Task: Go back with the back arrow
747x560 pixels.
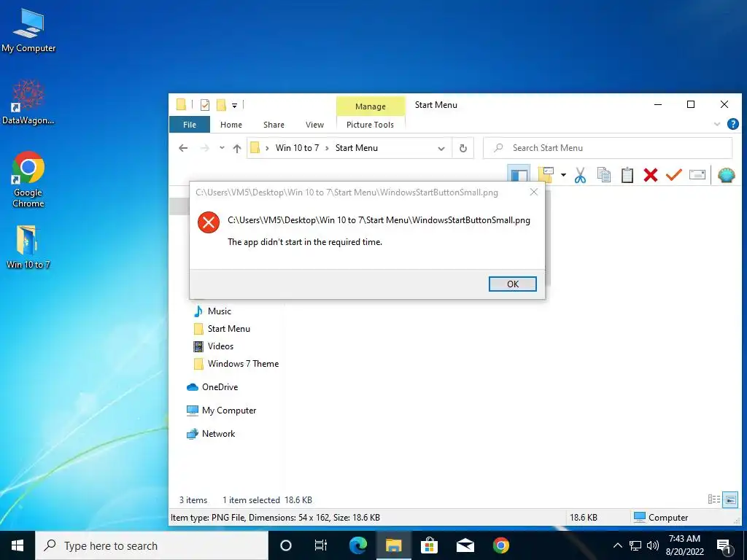Action: pyautogui.click(x=183, y=148)
